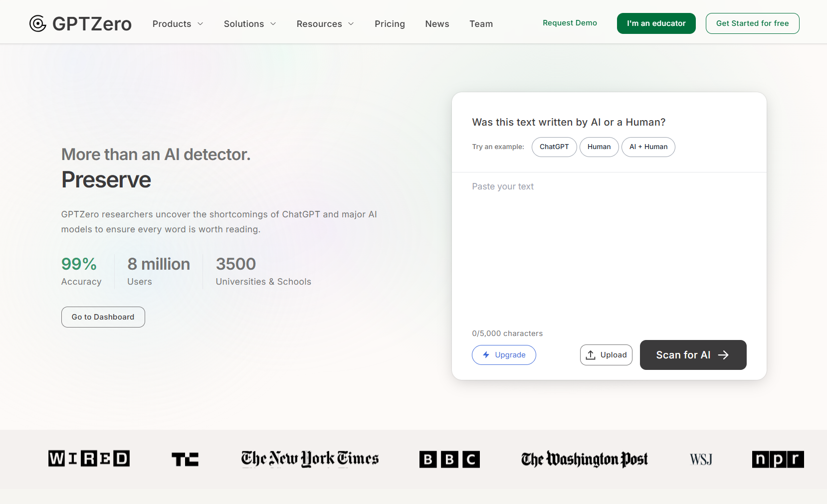Click Get Started for free button
The width and height of the screenshot is (827, 504).
(752, 23)
